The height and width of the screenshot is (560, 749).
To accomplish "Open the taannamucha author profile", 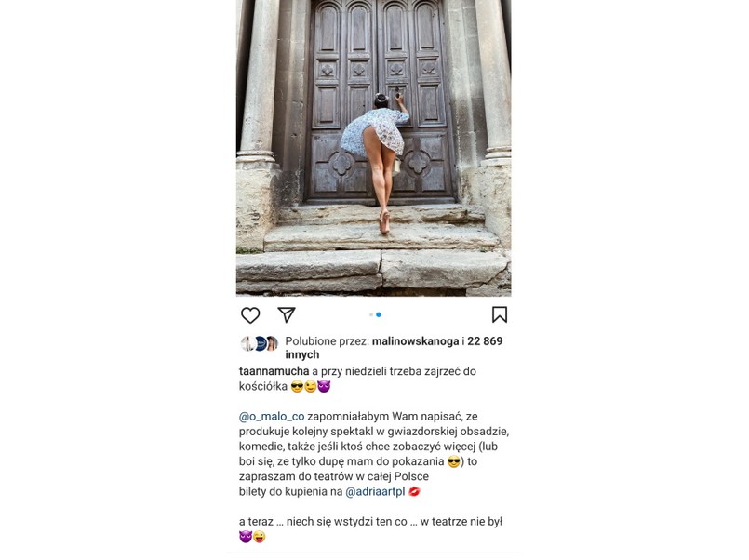I will pyautogui.click(x=274, y=371).
